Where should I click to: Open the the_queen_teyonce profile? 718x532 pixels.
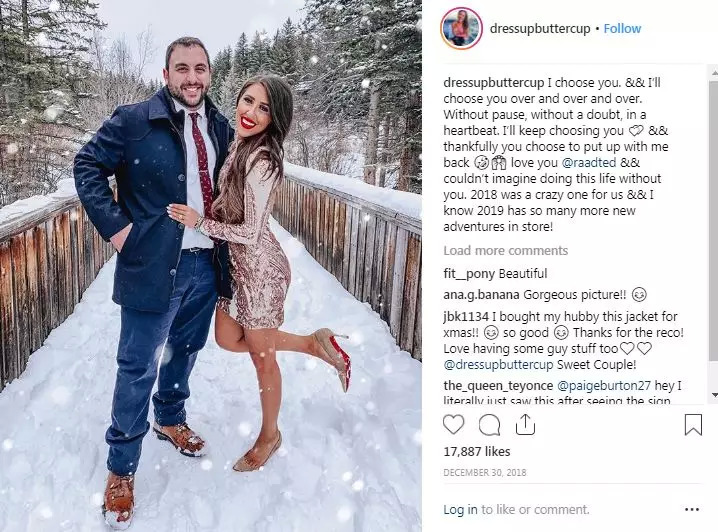pyautogui.click(x=498, y=385)
